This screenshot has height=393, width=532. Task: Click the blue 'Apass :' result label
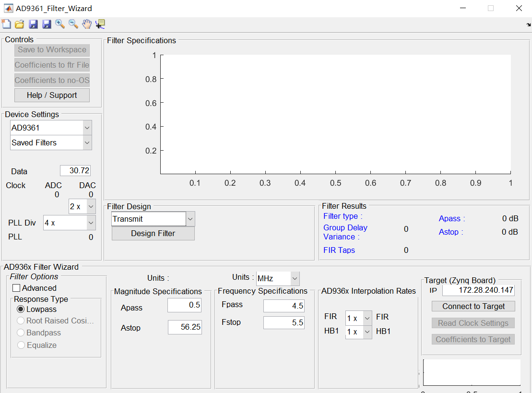pos(452,218)
